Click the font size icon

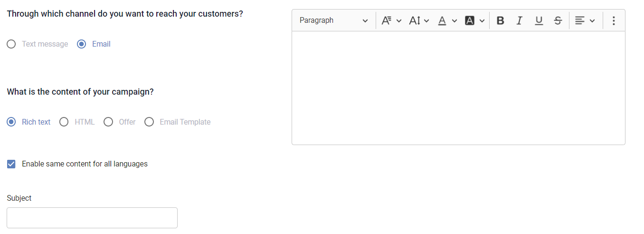pos(415,20)
